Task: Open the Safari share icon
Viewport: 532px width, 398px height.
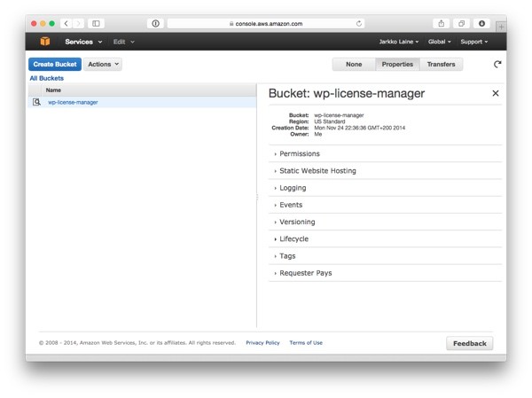Action: 441,23
